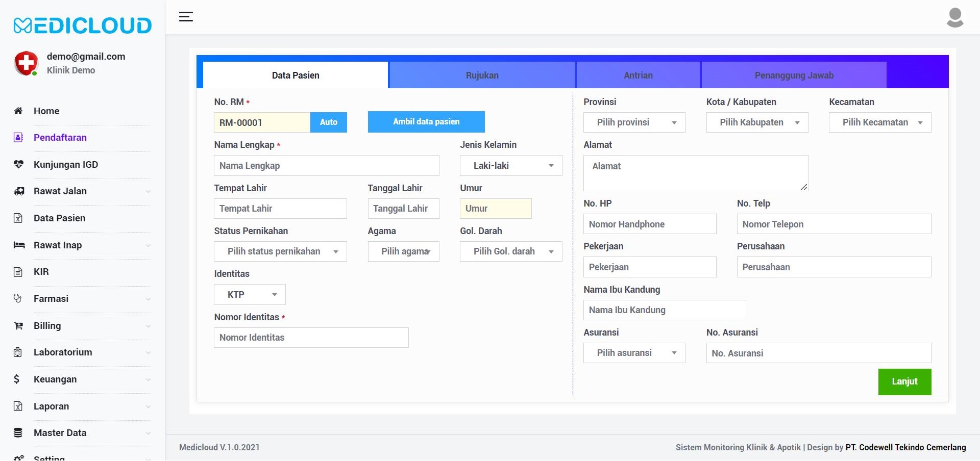Click the Farmasi stethoscope icon

(x=18, y=299)
